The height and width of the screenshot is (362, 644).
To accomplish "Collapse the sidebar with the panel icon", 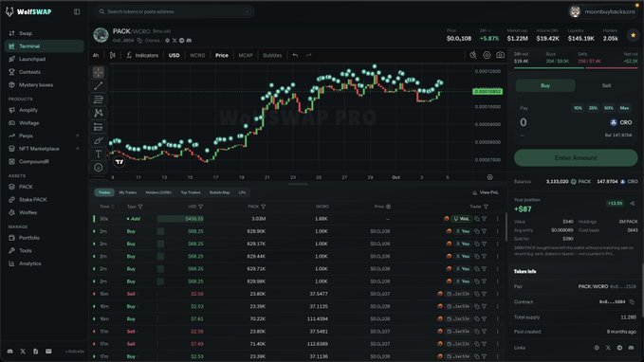I will click(x=77, y=12).
